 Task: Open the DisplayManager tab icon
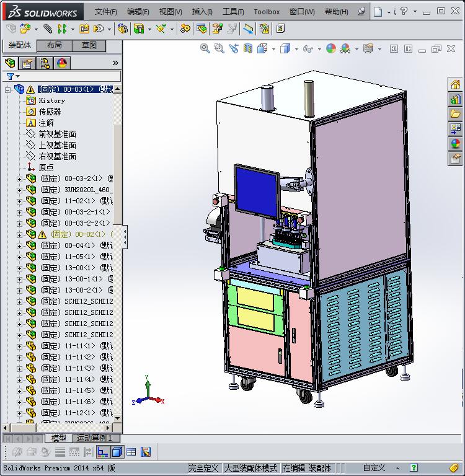(x=61, y=63)
